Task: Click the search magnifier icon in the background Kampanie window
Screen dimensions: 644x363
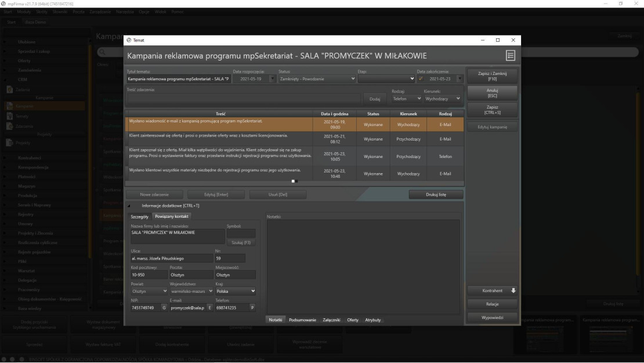Action: (102, 52)
